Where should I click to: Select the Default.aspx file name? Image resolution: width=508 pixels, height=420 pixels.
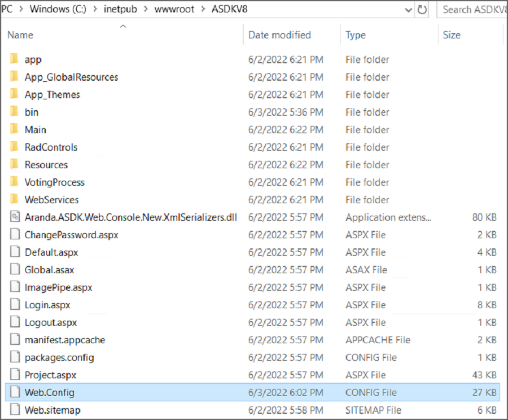51,252
